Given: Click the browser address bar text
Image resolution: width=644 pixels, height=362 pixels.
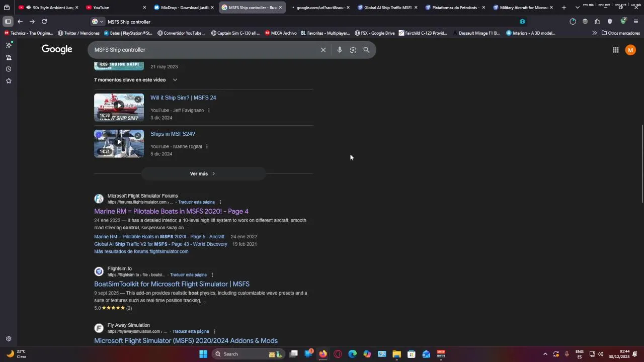Looking at the screenshot, I should tap(129, 22).
